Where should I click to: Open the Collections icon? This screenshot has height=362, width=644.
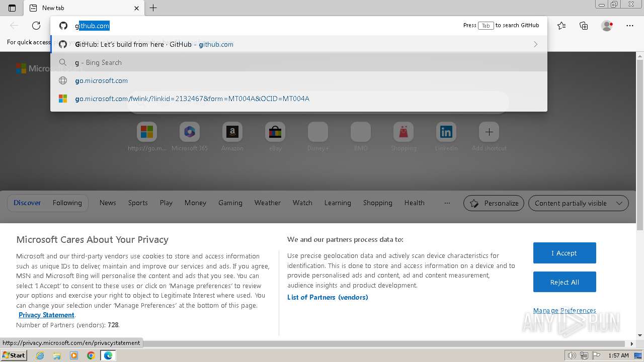click(x=584, y=26)
